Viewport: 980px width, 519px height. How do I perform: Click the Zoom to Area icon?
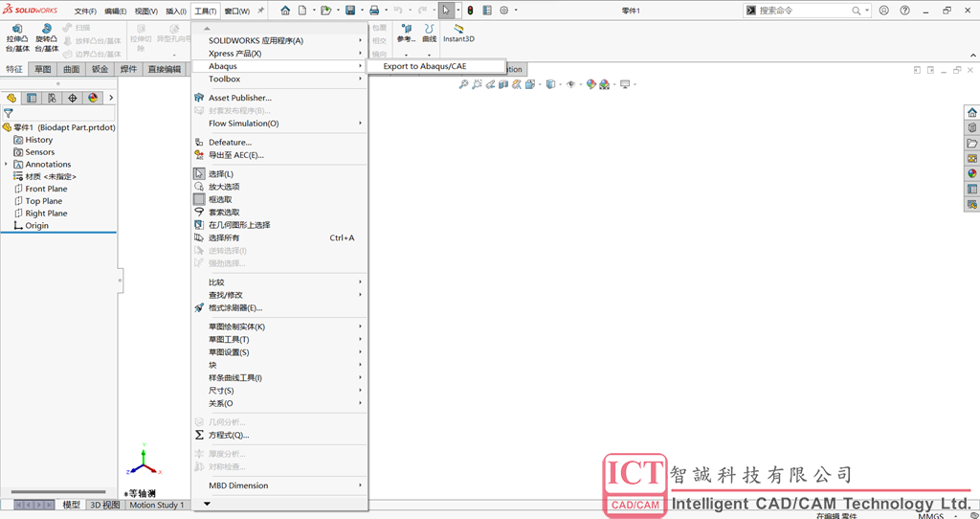477,84
